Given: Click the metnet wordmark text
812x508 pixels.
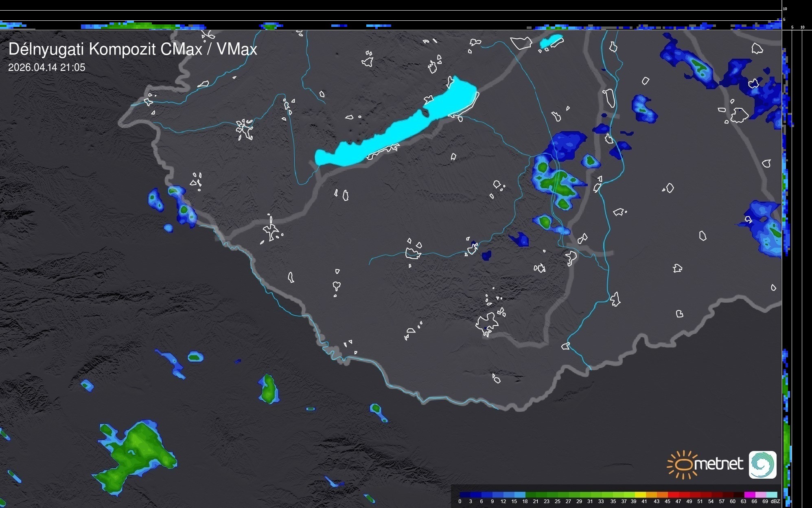Looking at the screenshot, I should click(718, 464).
